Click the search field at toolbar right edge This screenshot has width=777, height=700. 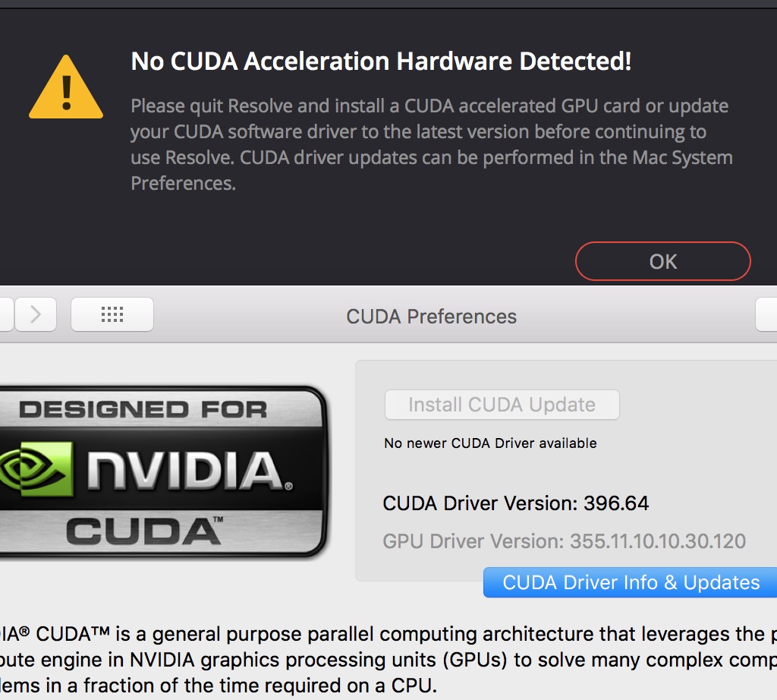766,314
